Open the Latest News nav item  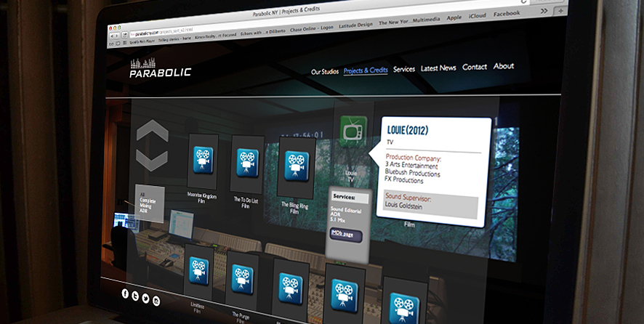pyautogui.click(x=438, y=68)
